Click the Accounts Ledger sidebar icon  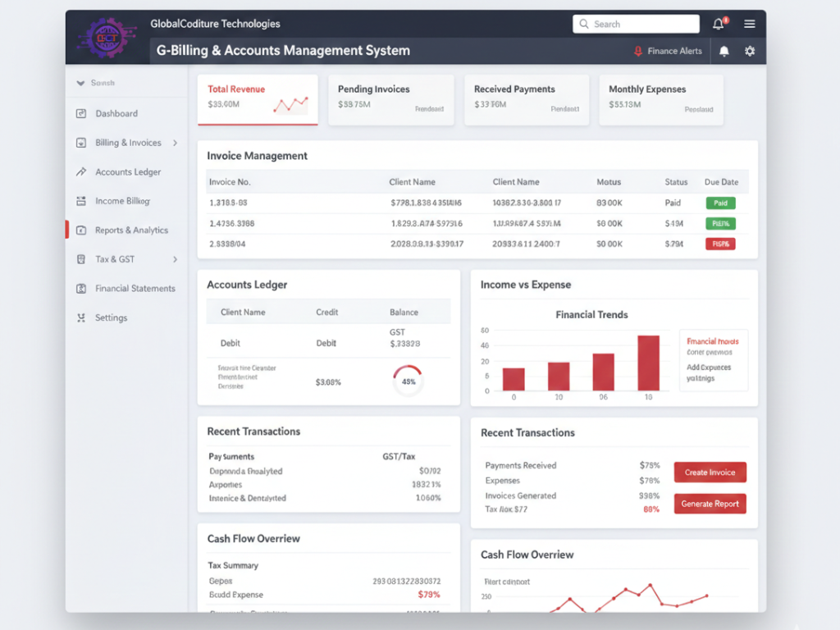pyautogui.click(x=80, y=172)
